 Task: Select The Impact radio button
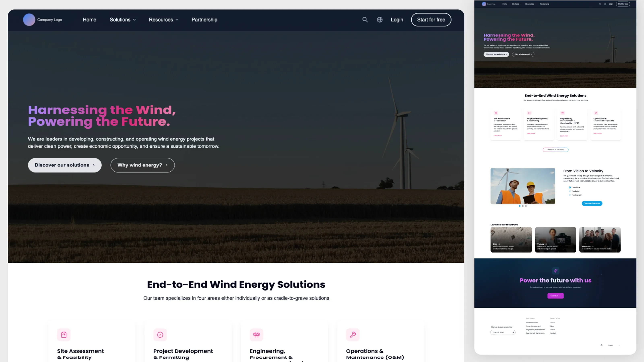(570, 195)
